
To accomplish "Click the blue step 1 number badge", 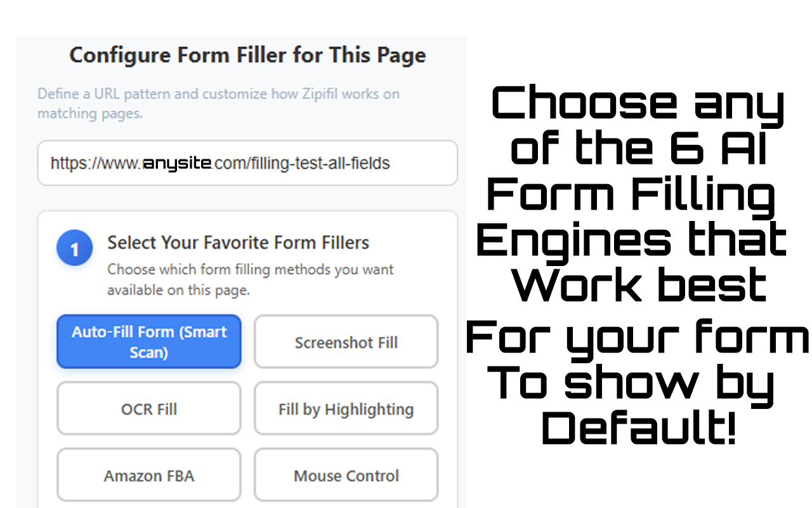I will tap(74, 248).
